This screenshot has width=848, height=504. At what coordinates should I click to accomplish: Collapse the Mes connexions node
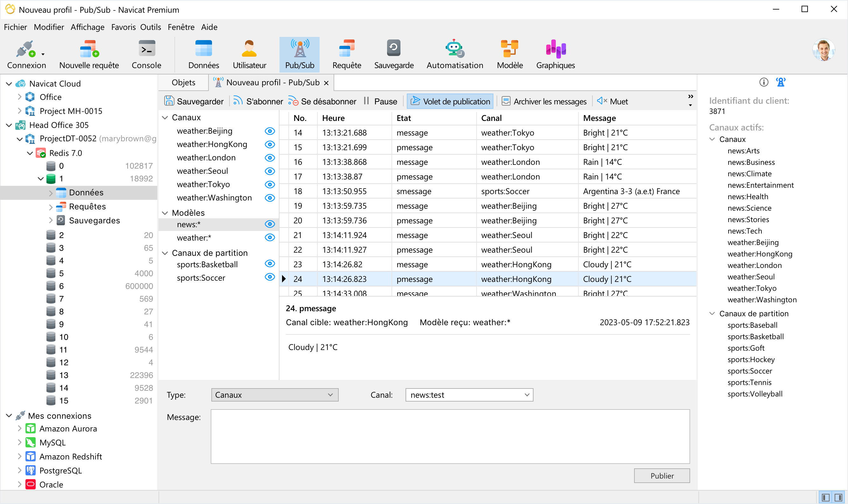[x=9, y=415]
